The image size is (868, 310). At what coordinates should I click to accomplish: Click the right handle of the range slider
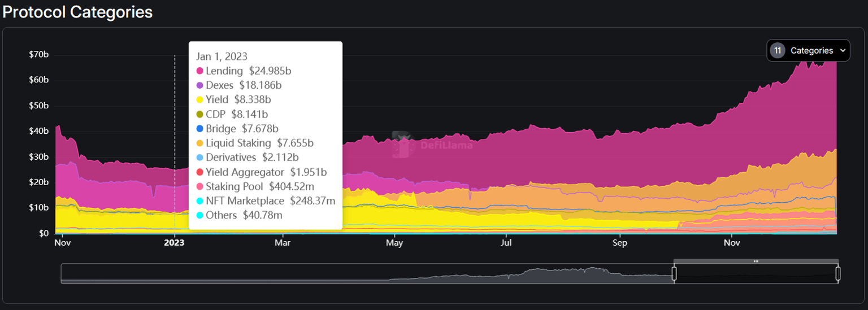(x=837, y=274)
